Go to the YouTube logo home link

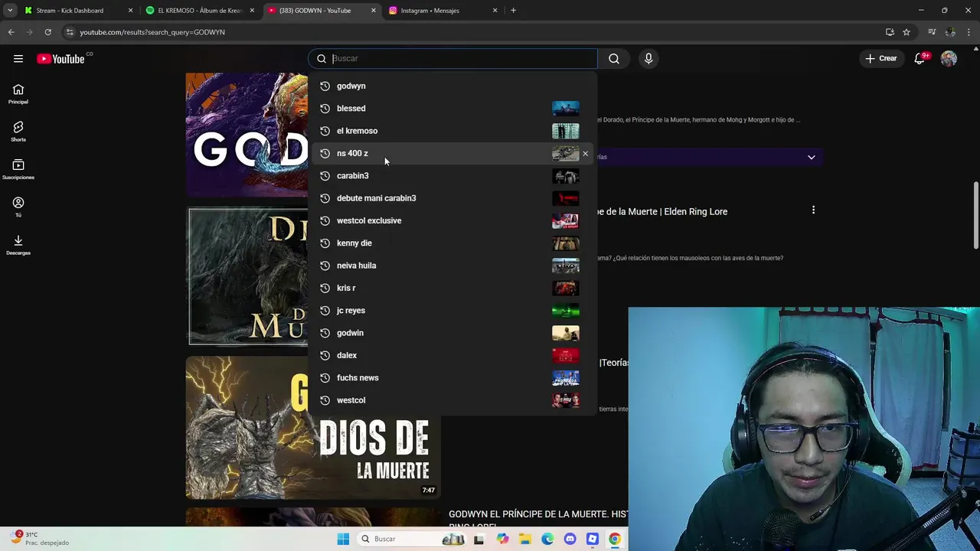click(x=60, y=59)
